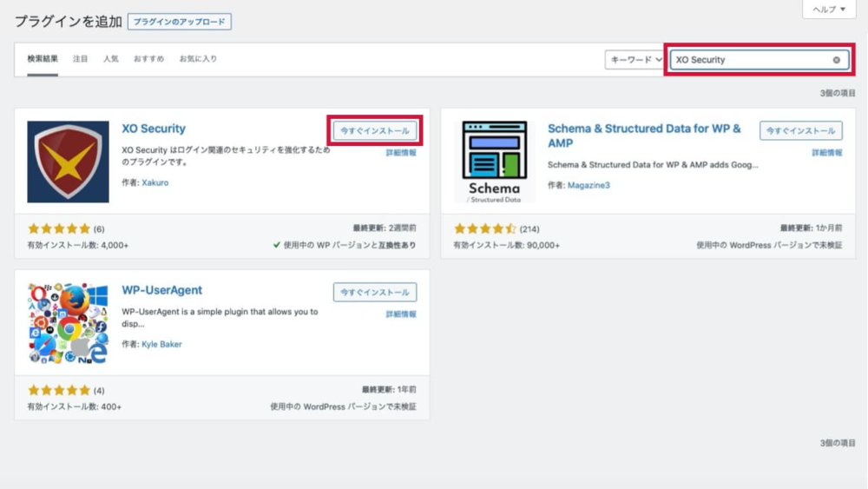868x489 pixels.
Task: Open the キーワード search type dropdown
Action: click(x=635, y=60)
